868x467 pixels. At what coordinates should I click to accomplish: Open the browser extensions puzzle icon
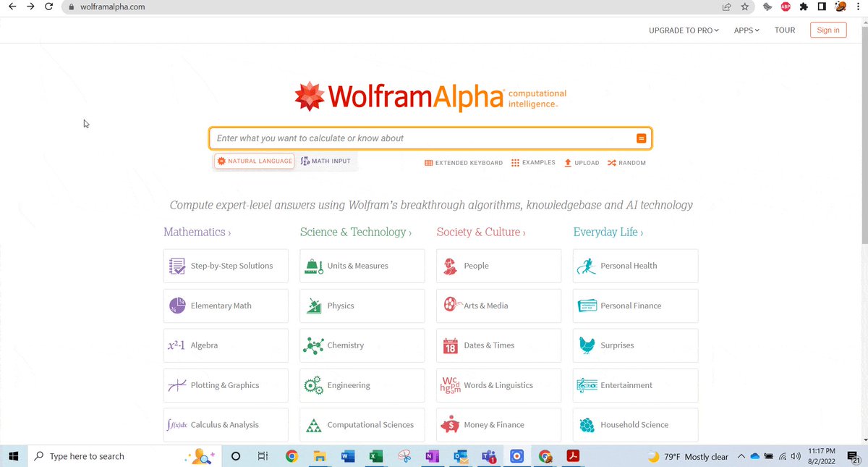pyautogui.click(x=803, y=7)
